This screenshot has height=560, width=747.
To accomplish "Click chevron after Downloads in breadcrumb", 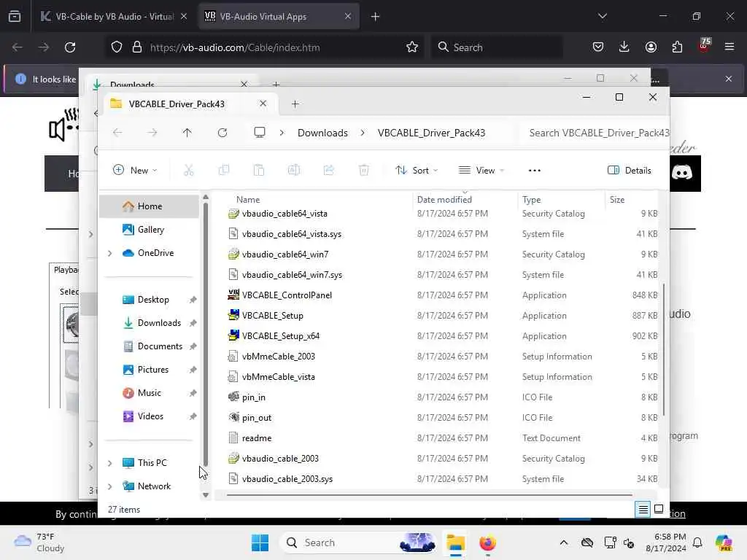I will coord(363,133).
